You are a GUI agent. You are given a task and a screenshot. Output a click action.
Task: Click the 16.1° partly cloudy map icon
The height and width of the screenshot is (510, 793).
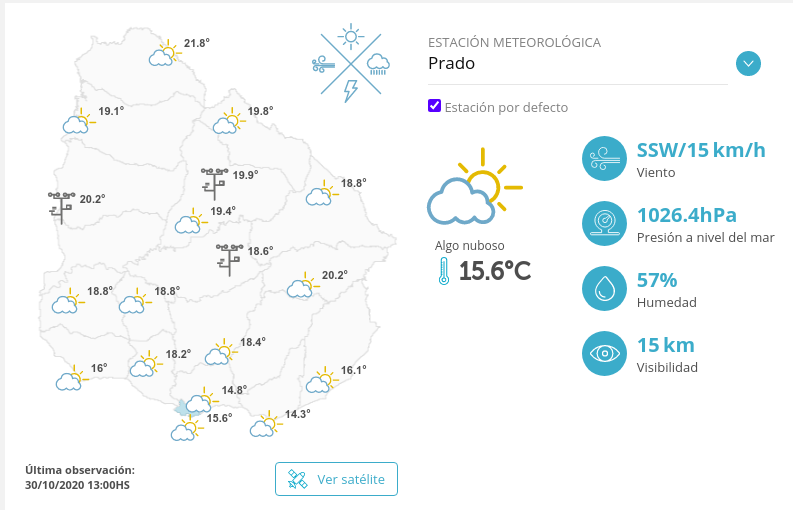point(322,380)
